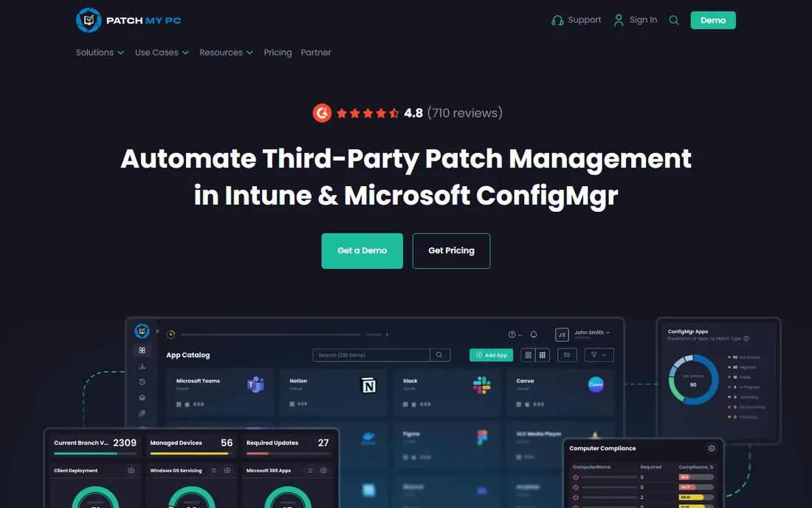Switch App Catalog to list view
Screen dimensions: 812x508
click(x=529, y=354)
